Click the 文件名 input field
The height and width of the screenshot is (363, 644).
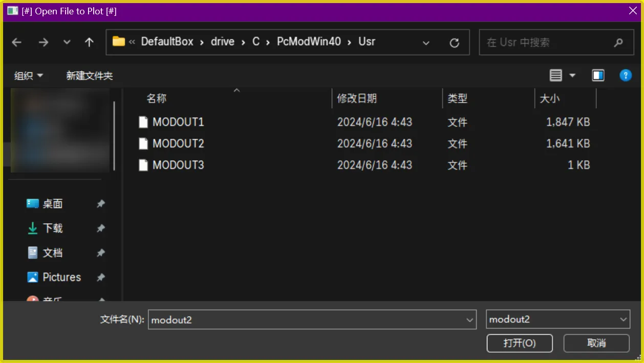pos(306,319)
